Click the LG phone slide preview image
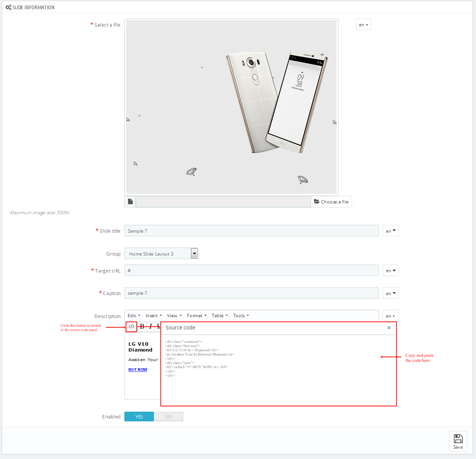The image size is (476, 459). (x=231, y=107)
